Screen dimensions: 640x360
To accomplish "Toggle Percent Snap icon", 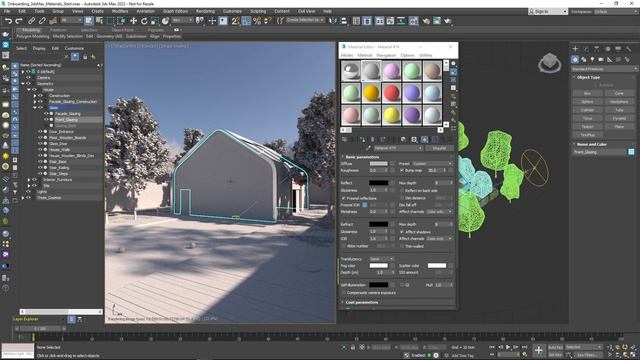I will [257, 21].
